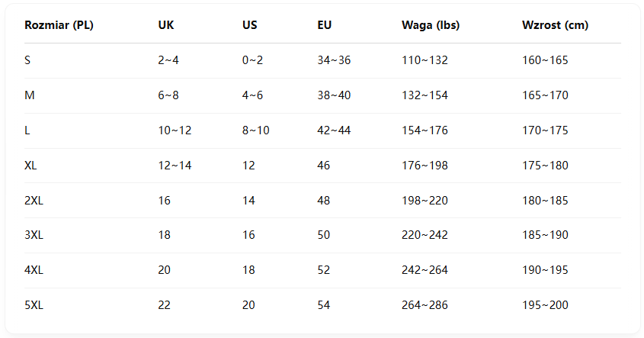This screenshot has height=338, width=644.
Task: Select the weight range "198~220"
Action: pyautogui.click(x=425, y=201)
